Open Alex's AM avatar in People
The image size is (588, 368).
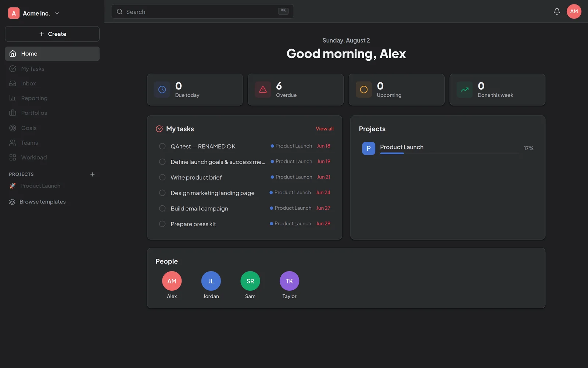tap(172, 281)
